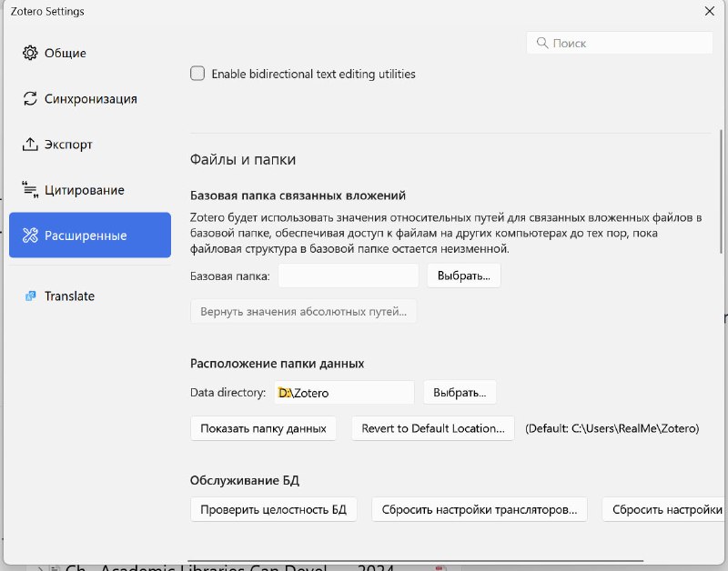
Task: Select the Расширенные settings pane
Action: [89, 235]
